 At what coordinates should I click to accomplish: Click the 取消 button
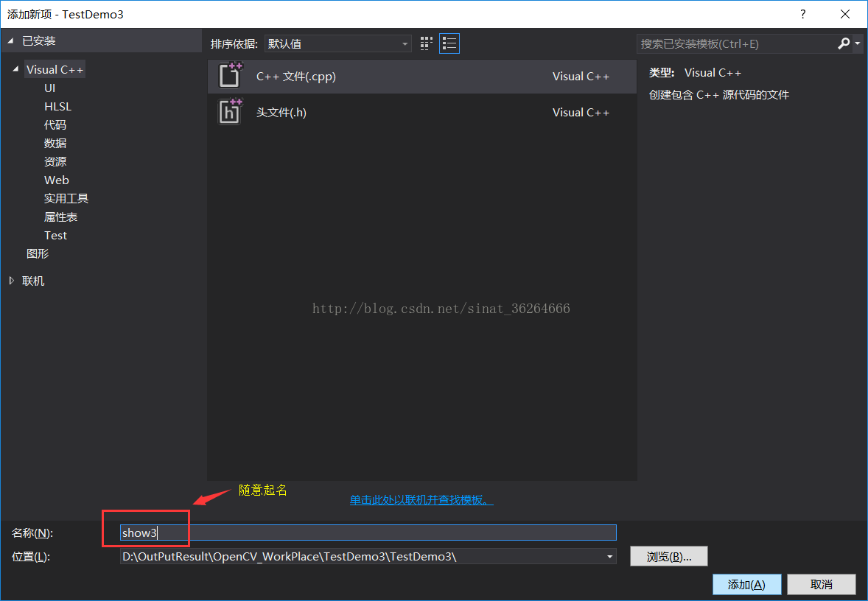tap(822, 584)
